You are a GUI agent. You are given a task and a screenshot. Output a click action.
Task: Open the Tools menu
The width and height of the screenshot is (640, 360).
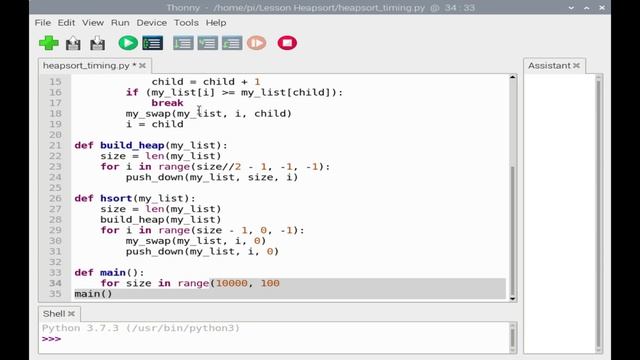point(186,23)
